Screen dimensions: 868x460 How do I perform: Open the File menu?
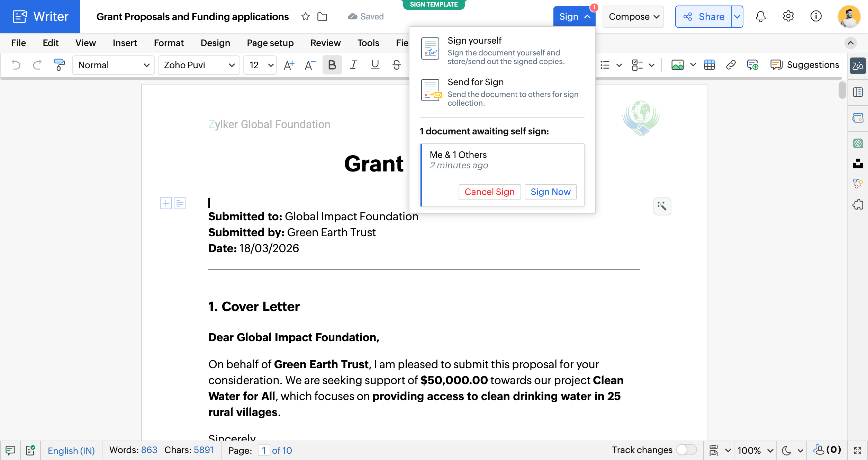[x=18, y=43]
